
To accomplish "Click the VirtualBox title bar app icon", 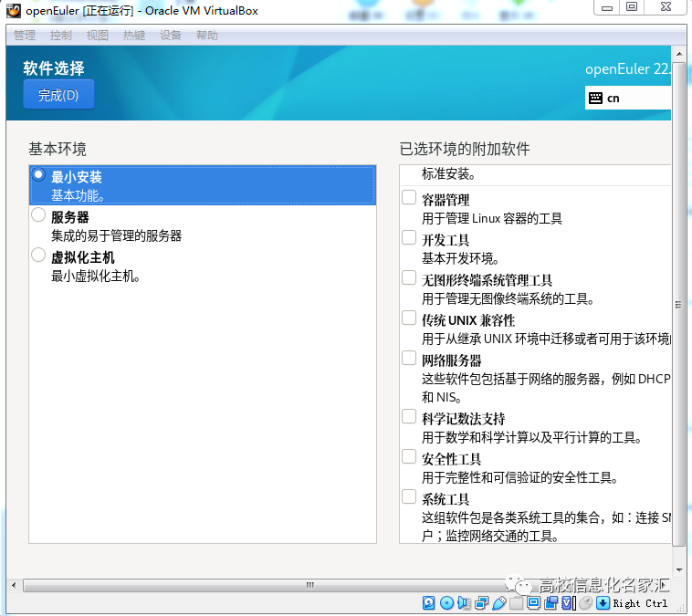I will [14, 11].
